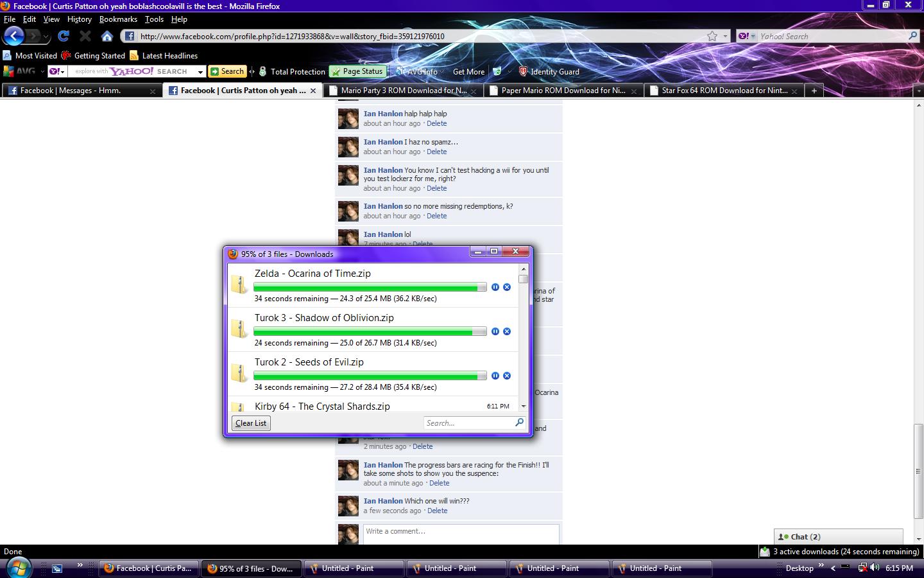924x578 pixels.
Task: Open the File menu
Action: (10, 19)
